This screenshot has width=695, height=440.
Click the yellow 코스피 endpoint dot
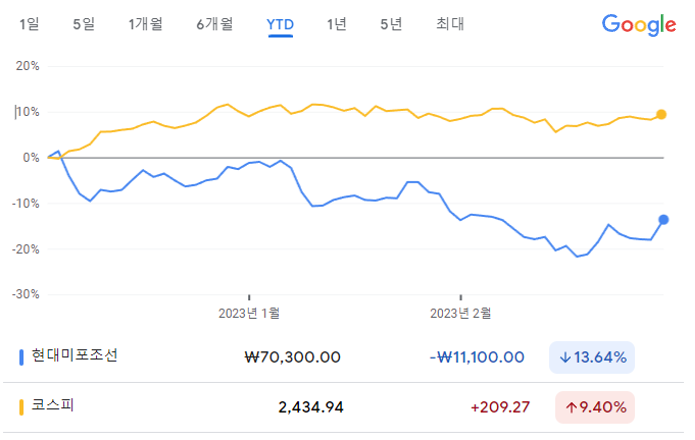coord(661,115)
